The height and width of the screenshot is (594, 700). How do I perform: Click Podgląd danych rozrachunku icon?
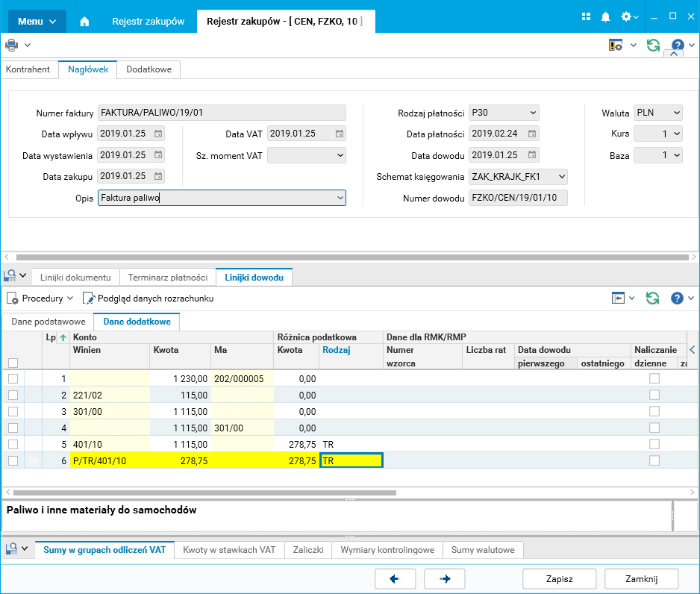tap(90, 298)
